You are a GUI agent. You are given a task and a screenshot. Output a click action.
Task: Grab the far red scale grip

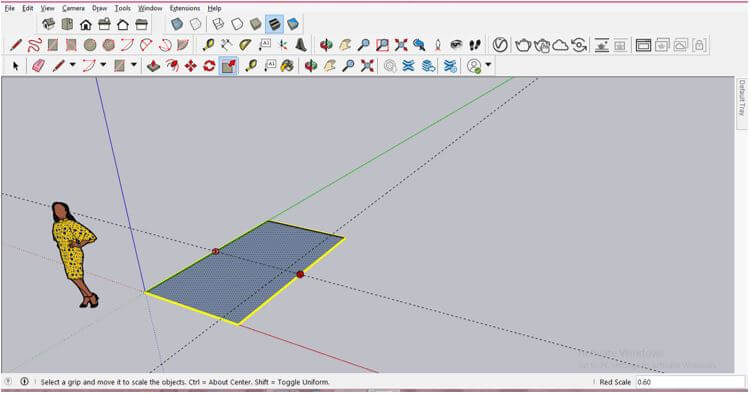[216, 251]
